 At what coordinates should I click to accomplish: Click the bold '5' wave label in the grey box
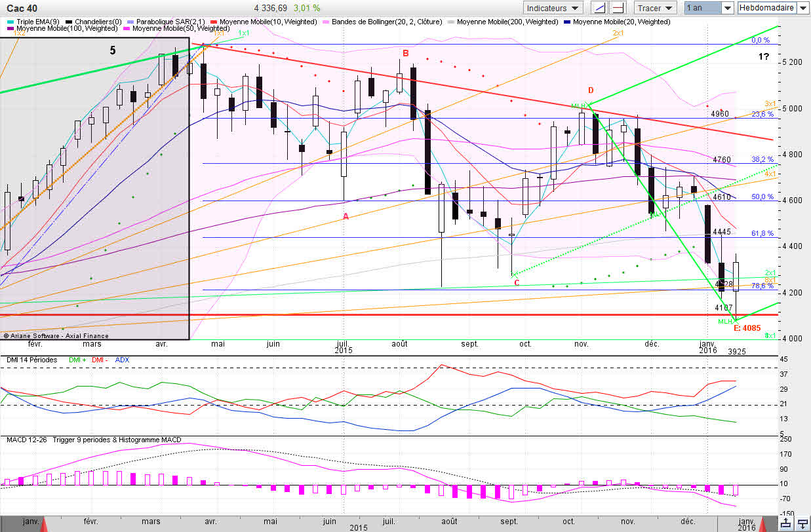pyautogui.click(x=113, y=50)
